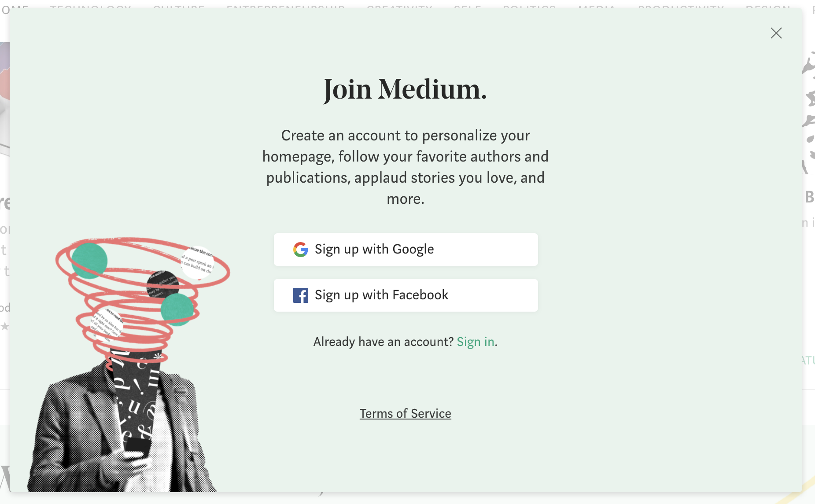
Task: Open the Terms of Service link
Action: point(405,414)
